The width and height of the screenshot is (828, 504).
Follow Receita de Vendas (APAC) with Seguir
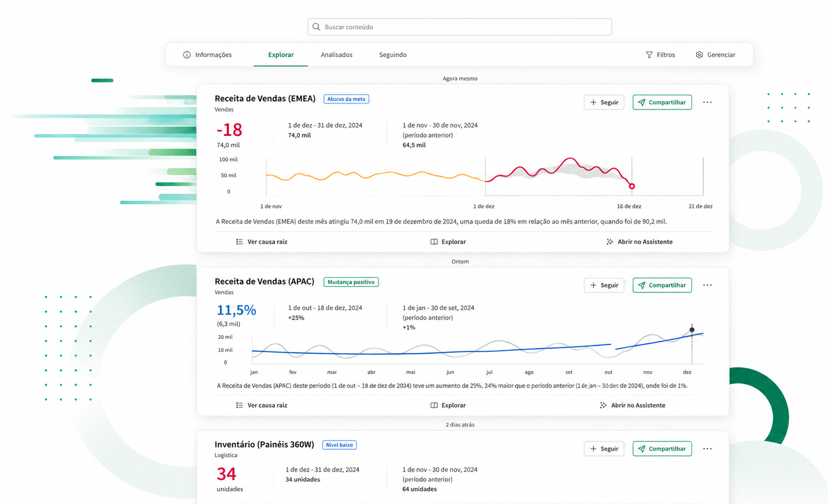point(604,285)
